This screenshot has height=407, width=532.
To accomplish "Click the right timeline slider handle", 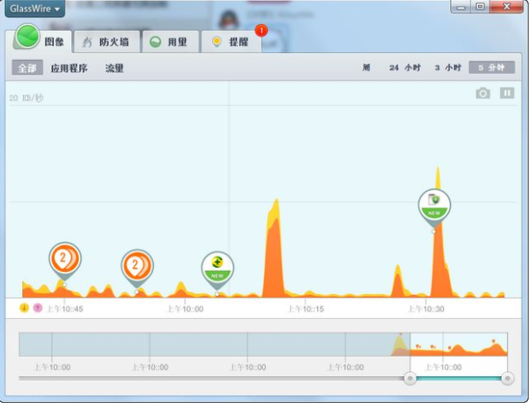I will click(x=507, y=379).
